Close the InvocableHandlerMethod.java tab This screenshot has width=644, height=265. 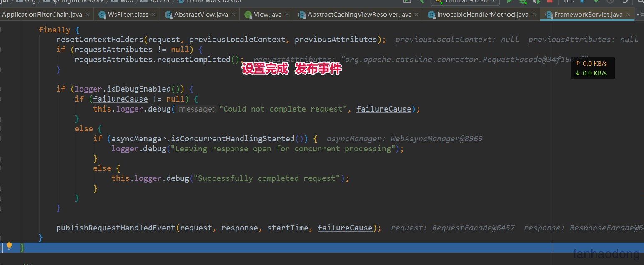534,14
